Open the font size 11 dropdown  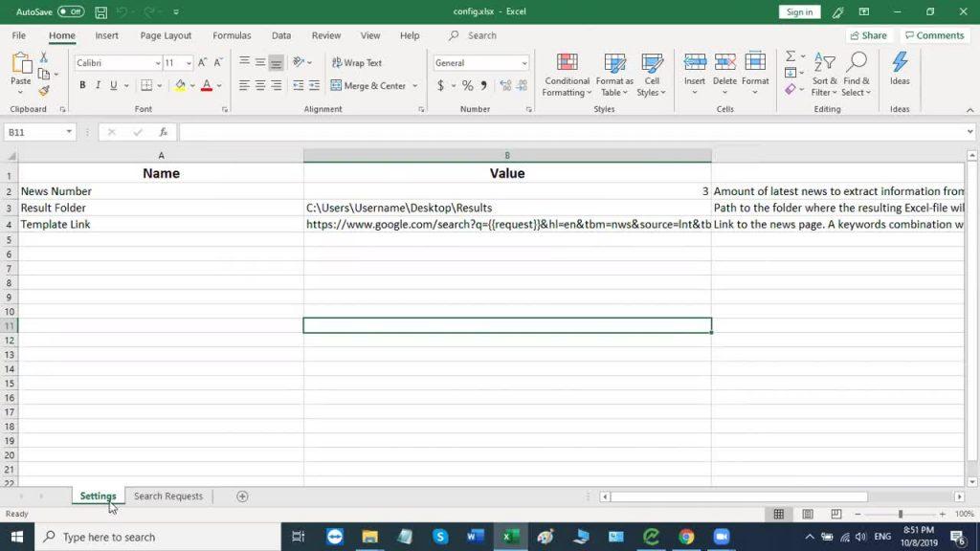189,63
